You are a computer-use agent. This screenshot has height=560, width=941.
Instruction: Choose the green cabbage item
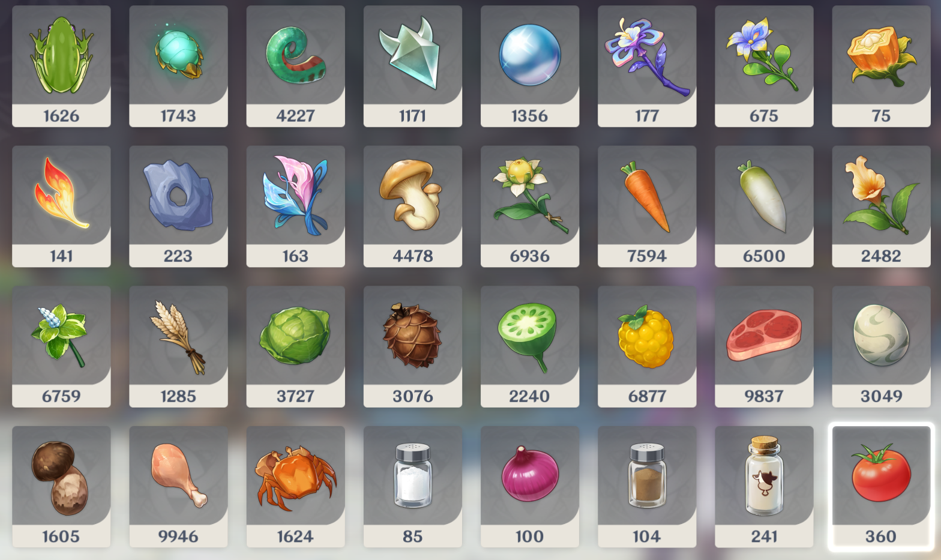[x=295, y=346]
